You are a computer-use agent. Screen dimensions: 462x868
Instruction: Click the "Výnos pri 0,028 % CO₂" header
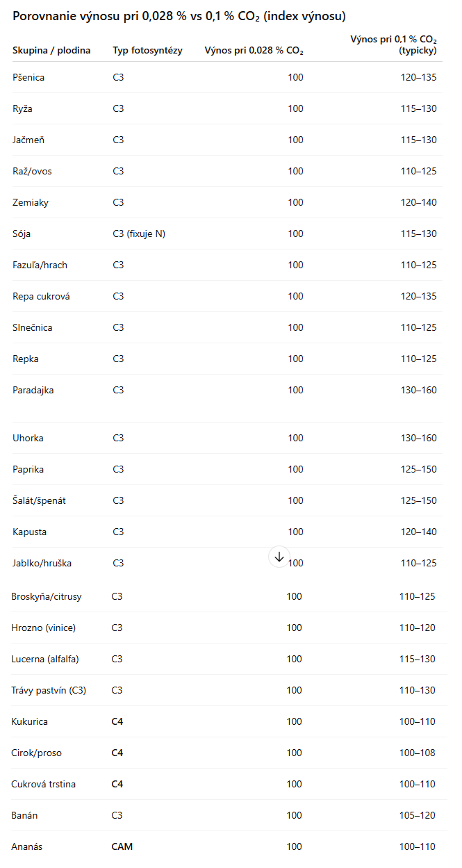point(254,50)
